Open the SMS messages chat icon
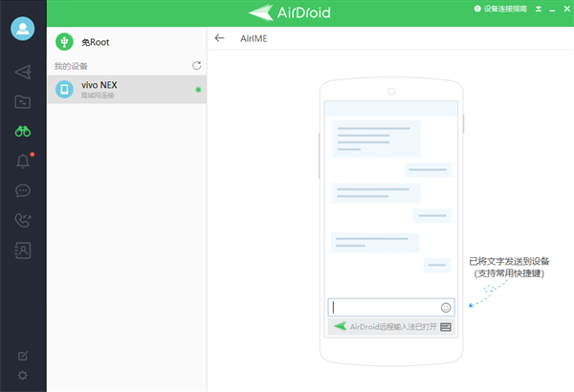The width and height of the screenshot is (574, 392). (23, 190)
